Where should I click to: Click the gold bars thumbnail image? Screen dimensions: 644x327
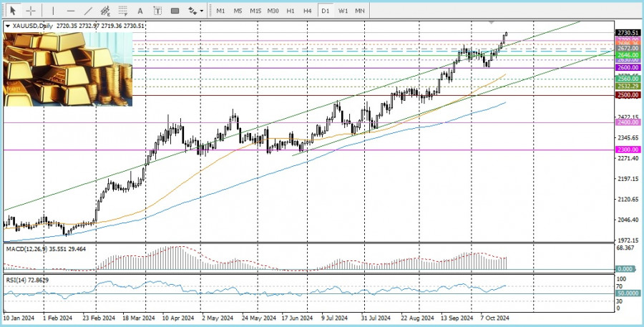click(68, 69)
